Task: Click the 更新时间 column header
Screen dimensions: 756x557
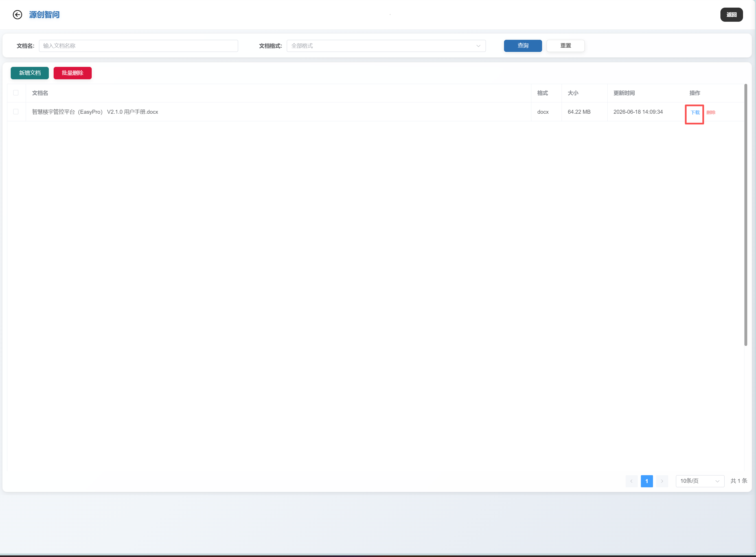Action: [624, 93]
